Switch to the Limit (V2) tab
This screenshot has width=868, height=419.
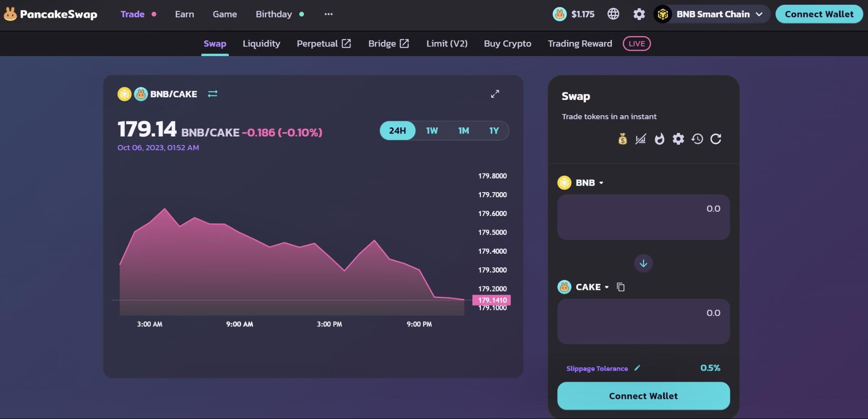(x=447, y=43)
